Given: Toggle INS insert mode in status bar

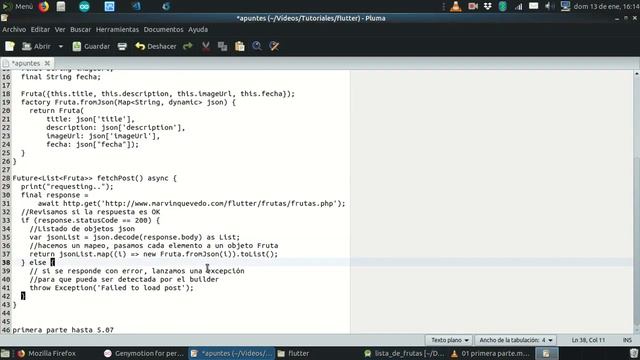Looking at the screenshot, I should point(627,340).
